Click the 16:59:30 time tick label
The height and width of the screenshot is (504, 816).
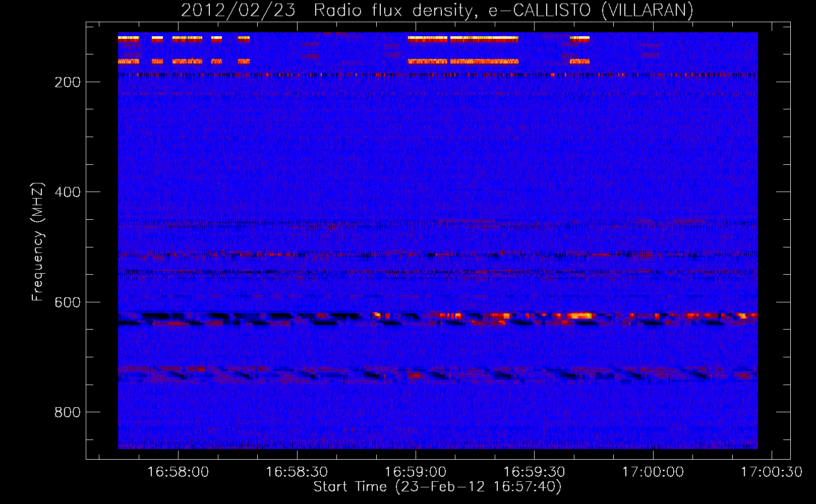[x=535, y=472]
